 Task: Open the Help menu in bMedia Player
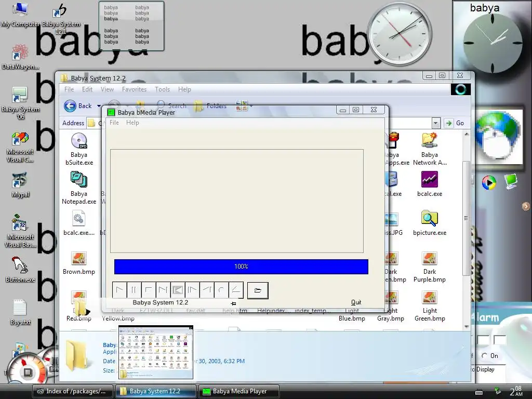pos(132,123)
